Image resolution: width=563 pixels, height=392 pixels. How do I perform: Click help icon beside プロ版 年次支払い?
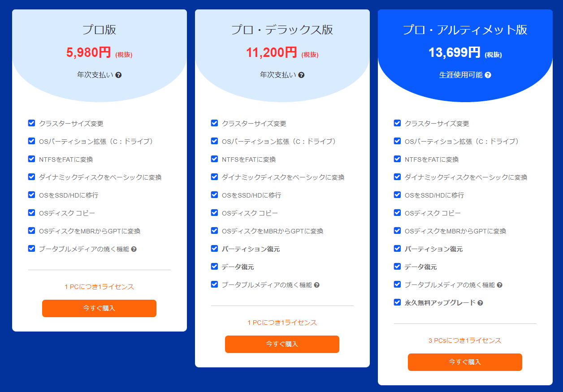pos(118,75)
